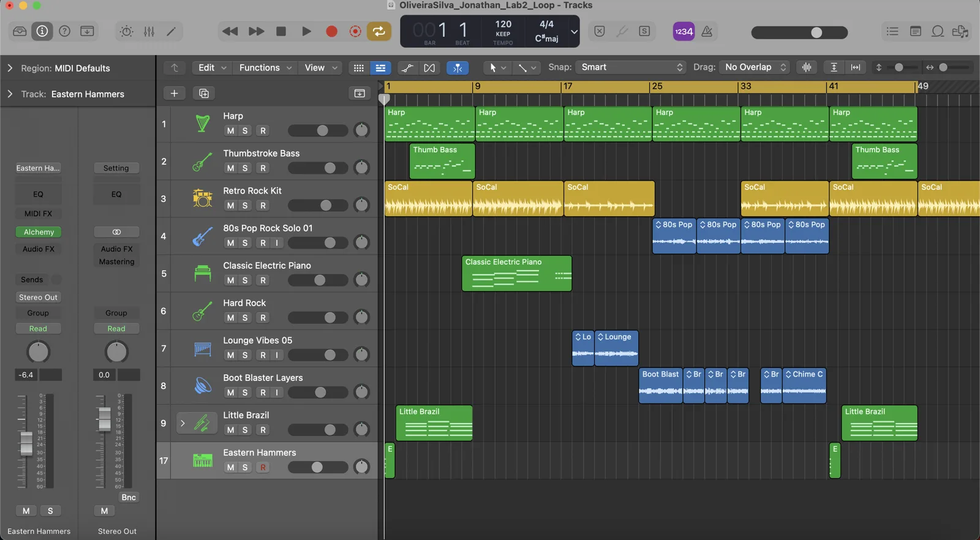This screenshot has height=540, width=980.
Task: Toggle the Flex view
Action: (x=429, y=68)
